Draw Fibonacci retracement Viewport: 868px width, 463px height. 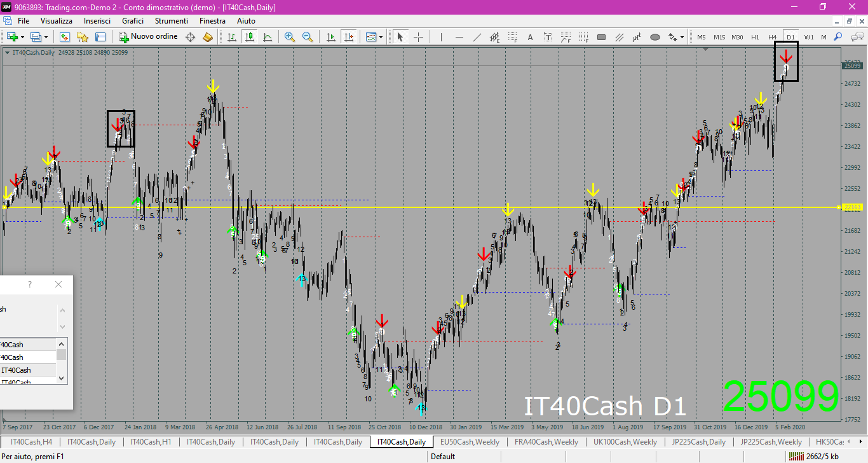point(512,37)
